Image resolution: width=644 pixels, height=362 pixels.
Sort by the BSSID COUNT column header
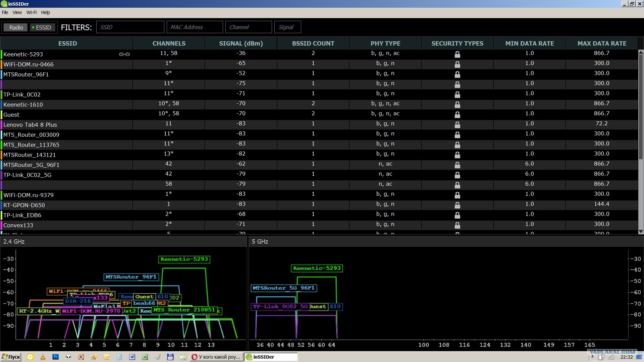point(313,44)
